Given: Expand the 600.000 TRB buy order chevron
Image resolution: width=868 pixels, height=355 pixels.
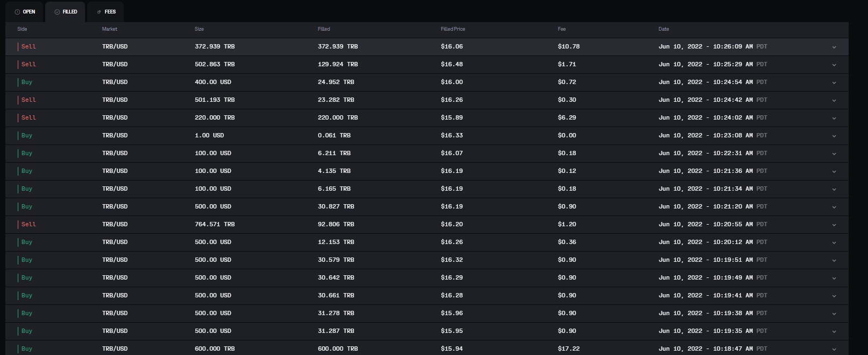Looking at the screenshot, I should tap(834, 349).
